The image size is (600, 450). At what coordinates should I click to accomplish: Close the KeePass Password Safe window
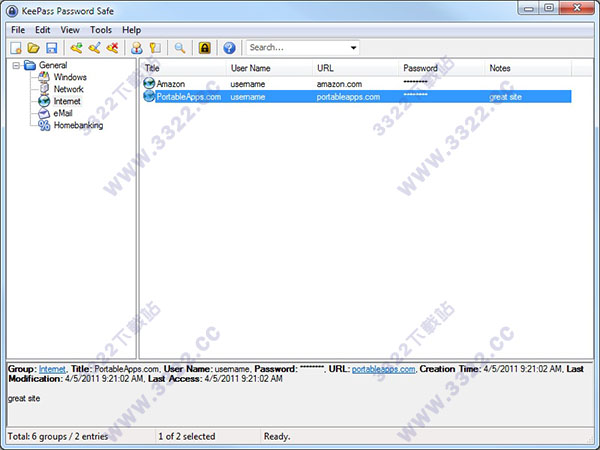[577, 8]
